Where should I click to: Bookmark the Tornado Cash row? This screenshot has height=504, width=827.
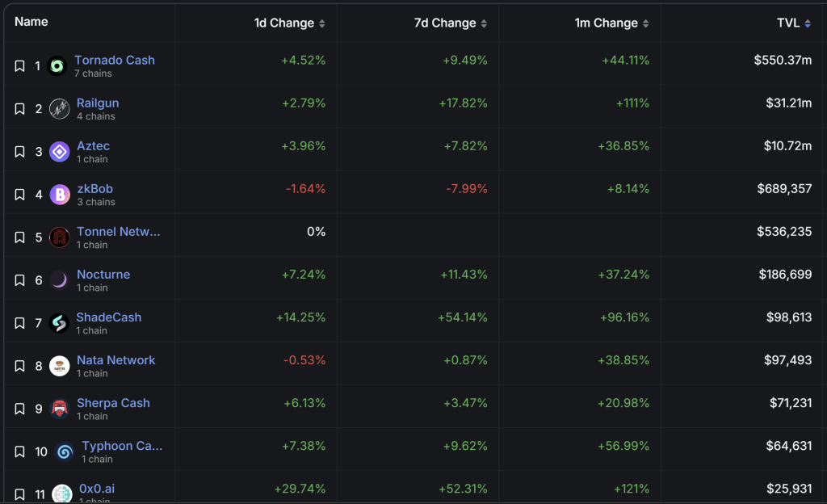[20, 66]
